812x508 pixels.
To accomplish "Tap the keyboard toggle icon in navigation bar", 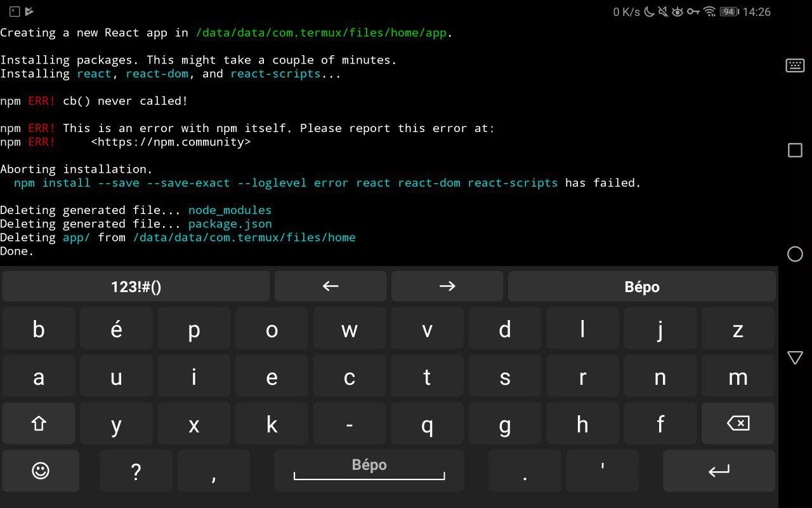I will point(795,65).
